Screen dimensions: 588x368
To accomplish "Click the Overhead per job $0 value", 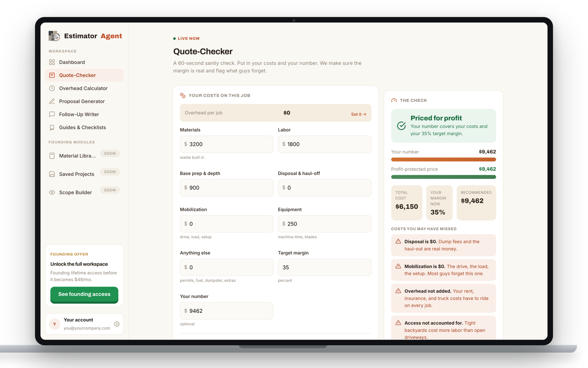I will point(287,113).
